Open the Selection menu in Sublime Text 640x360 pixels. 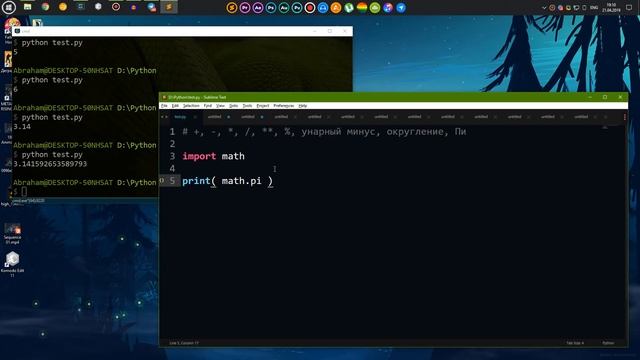pyautogui.click(x=191, y=106)
